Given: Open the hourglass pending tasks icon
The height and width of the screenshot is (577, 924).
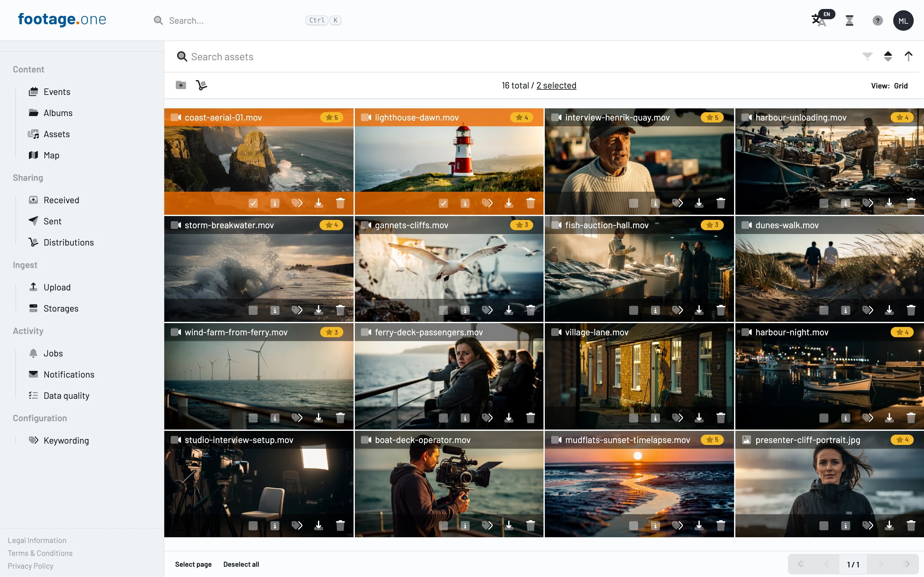Looking at the screenshot, I should point(849,20).
